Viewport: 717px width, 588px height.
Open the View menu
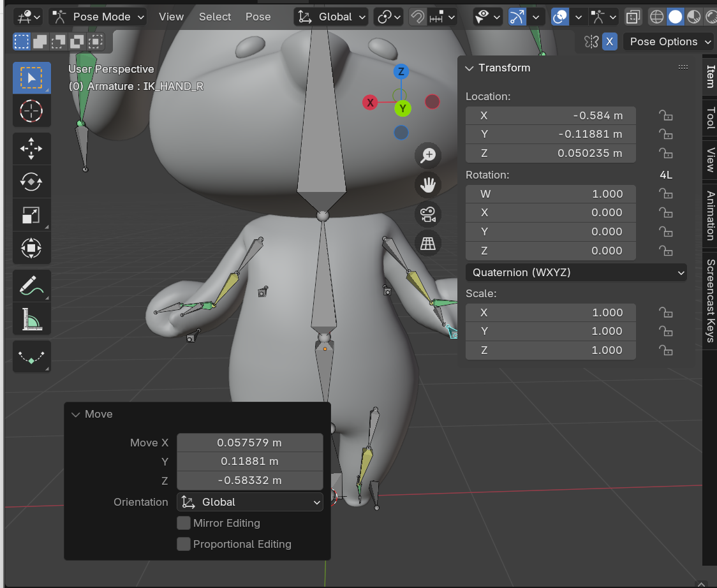171,17
